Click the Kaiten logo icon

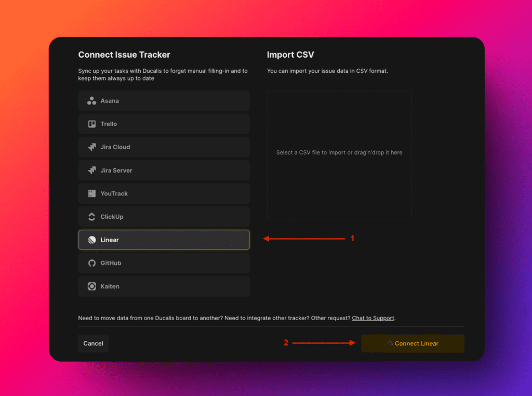[x=91, y=286]
